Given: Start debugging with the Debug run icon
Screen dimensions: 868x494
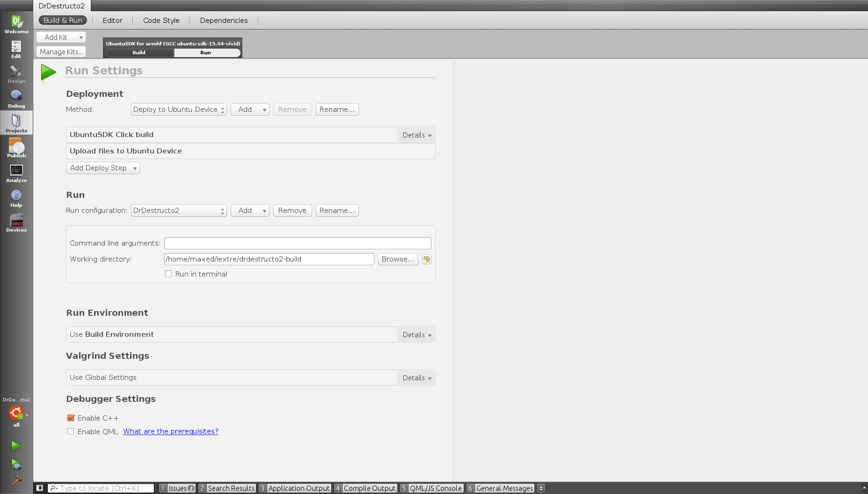Looking at the screenshot, I should [16, 464].
